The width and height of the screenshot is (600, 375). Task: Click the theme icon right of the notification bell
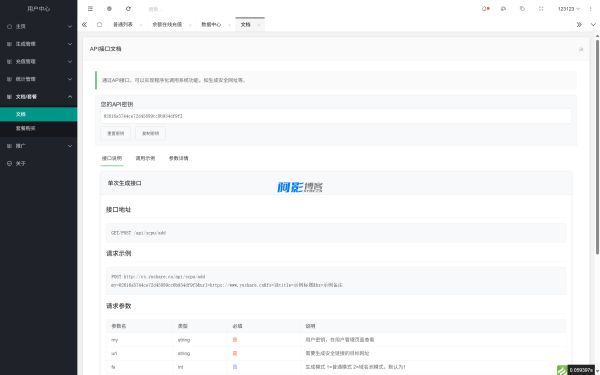tap(504, 9)
